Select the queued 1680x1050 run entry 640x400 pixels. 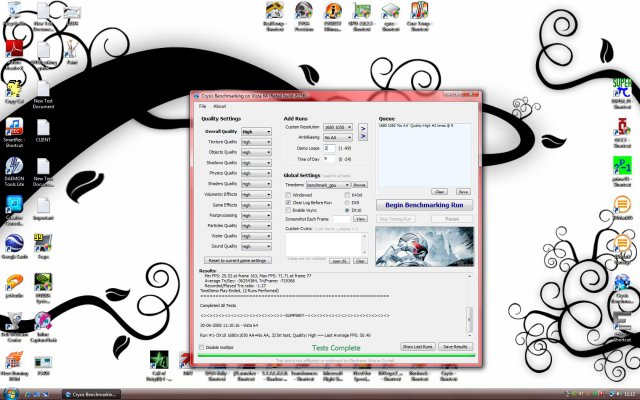416,126
